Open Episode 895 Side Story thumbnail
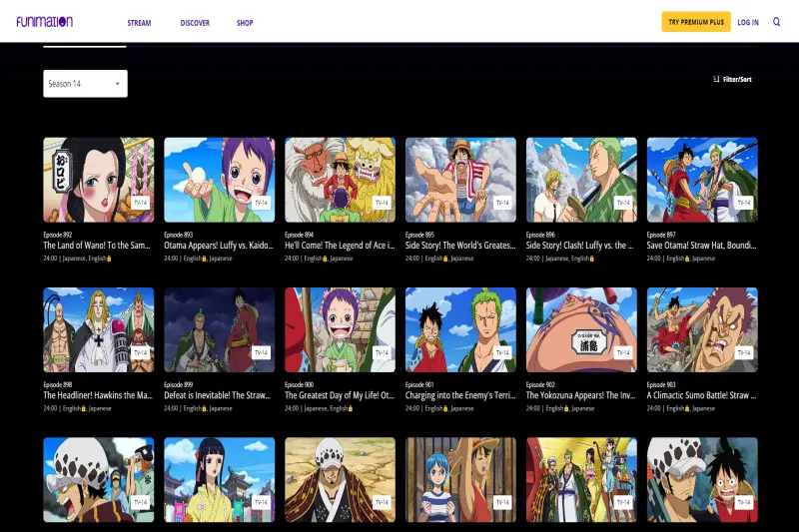The width and height of the screenshot is (799, 532). pos(460,180)
